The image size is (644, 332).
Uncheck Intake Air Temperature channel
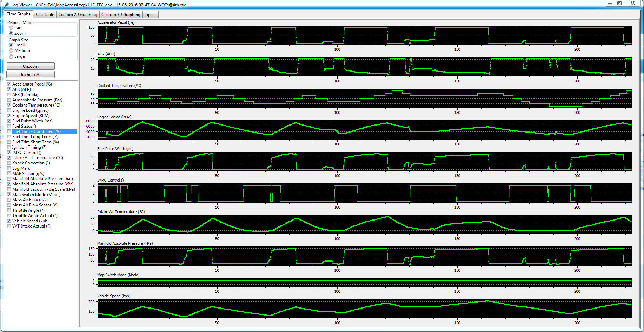(x=9, y=158)
